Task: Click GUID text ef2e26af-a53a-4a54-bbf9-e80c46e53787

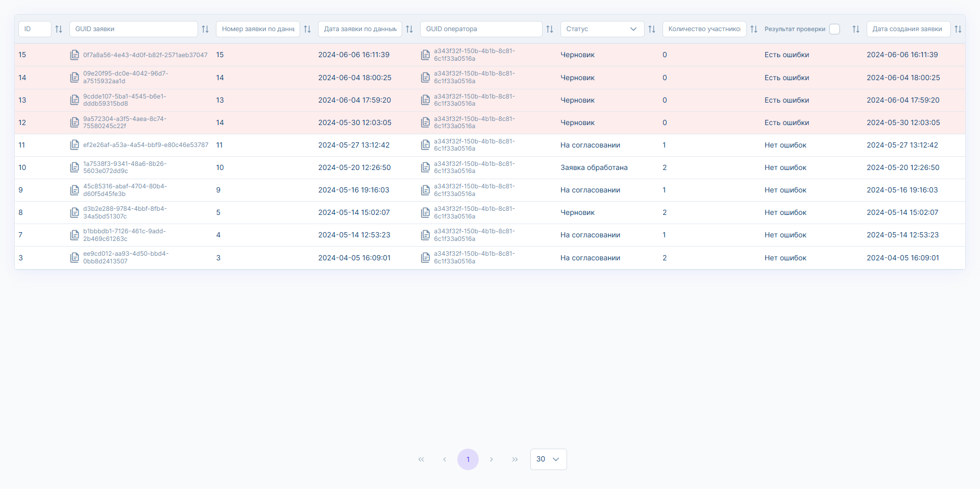Action: (146, 145)
